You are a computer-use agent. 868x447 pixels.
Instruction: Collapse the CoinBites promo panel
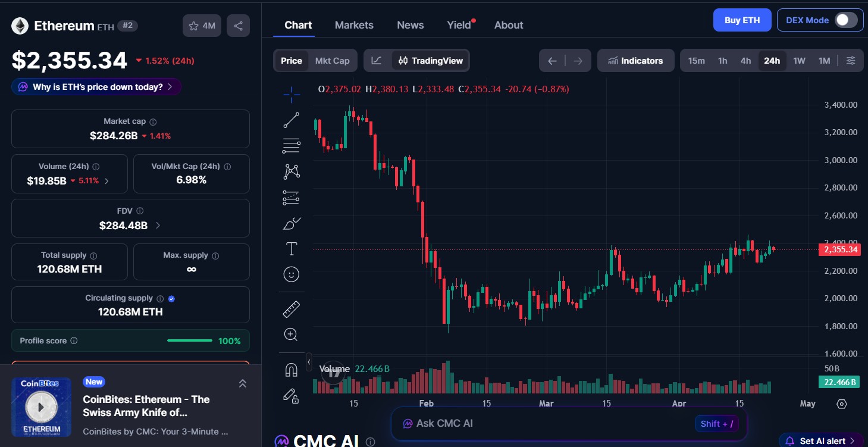click(x=243, y=383)
